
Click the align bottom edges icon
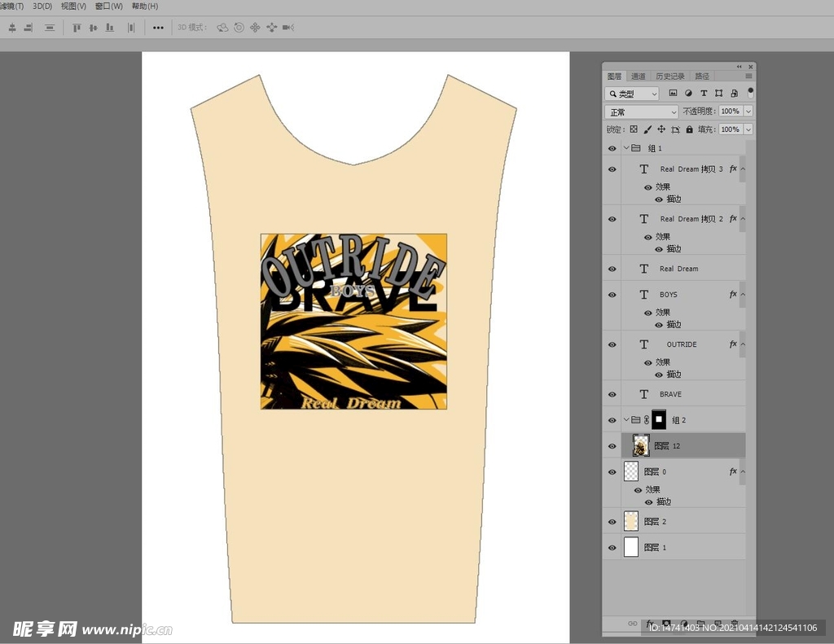click(110, 28)
